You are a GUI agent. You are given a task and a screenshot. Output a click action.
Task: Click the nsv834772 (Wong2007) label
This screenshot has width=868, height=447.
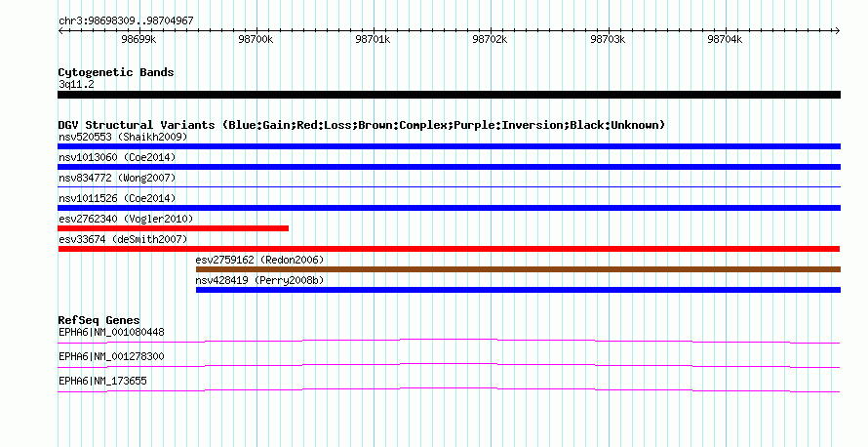click(117, 178)
